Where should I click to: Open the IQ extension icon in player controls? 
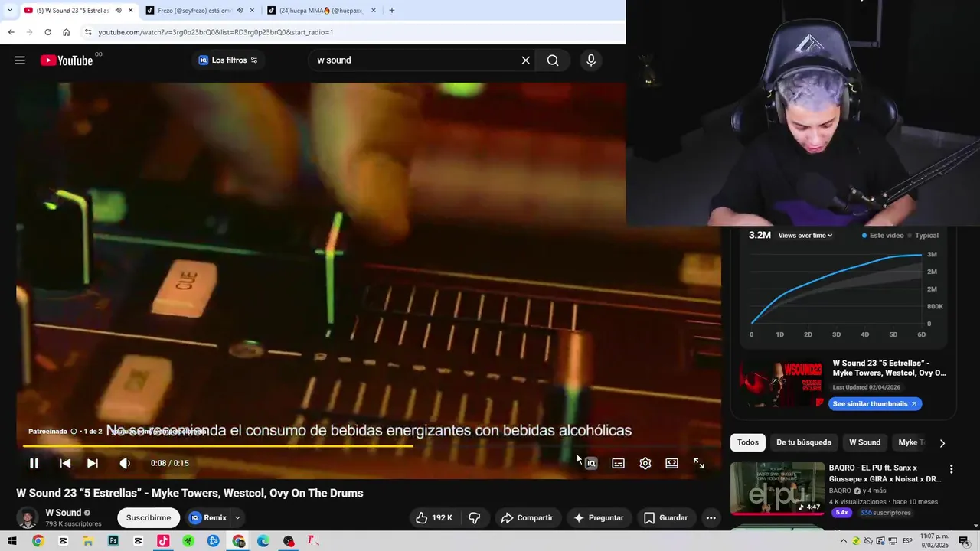click(x=591, y=463)
